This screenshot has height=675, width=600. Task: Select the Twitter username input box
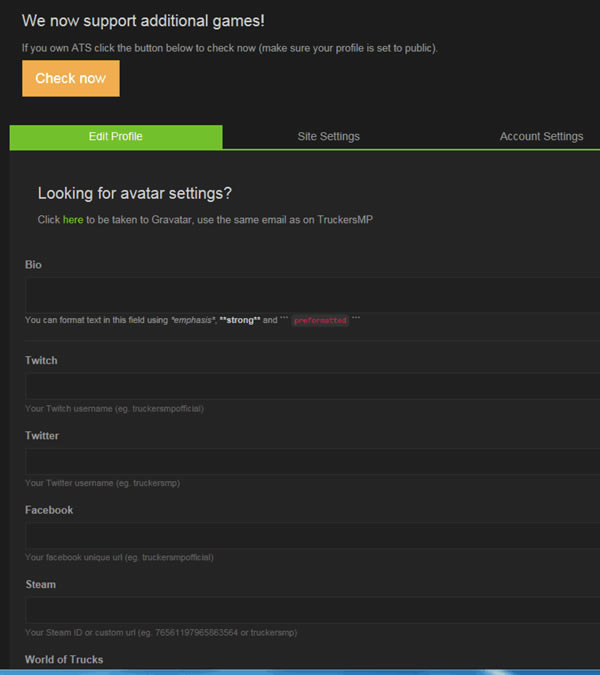click(x=312, y=462)
